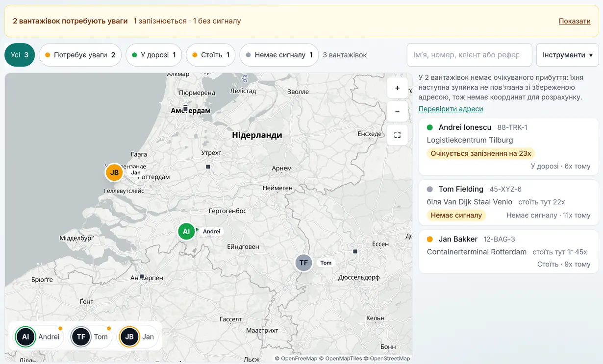This screenshot has height=364, width=603.
Task: Click 'Очікується запізнення на 23х' badge
Action: pyautogui.click(x=481, y=153)
